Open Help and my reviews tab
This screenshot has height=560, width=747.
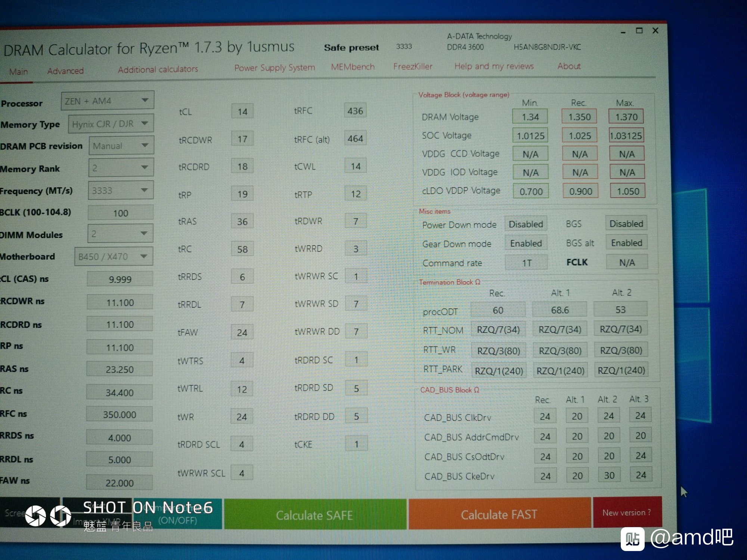pos(494,66)
